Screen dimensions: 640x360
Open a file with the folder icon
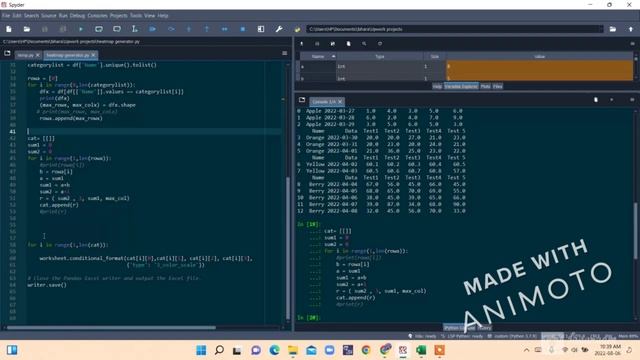tap(27, 29)
